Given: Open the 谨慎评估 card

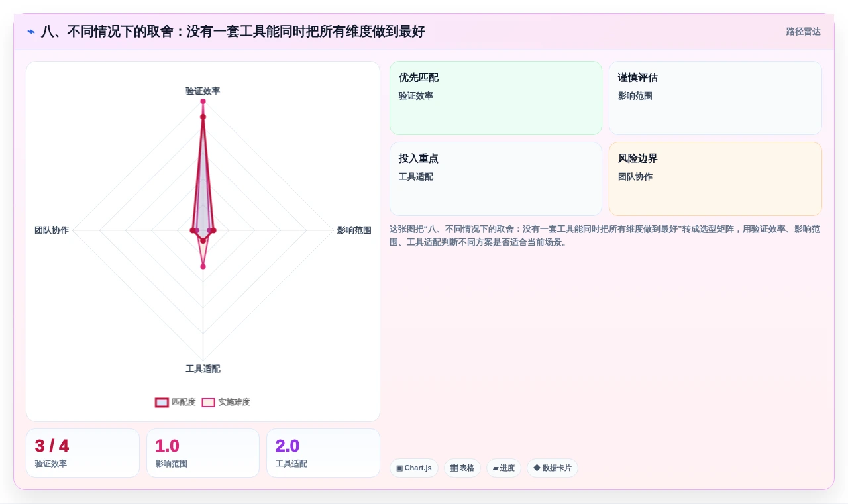Looking at the screenshot, I should pos(715,98).
